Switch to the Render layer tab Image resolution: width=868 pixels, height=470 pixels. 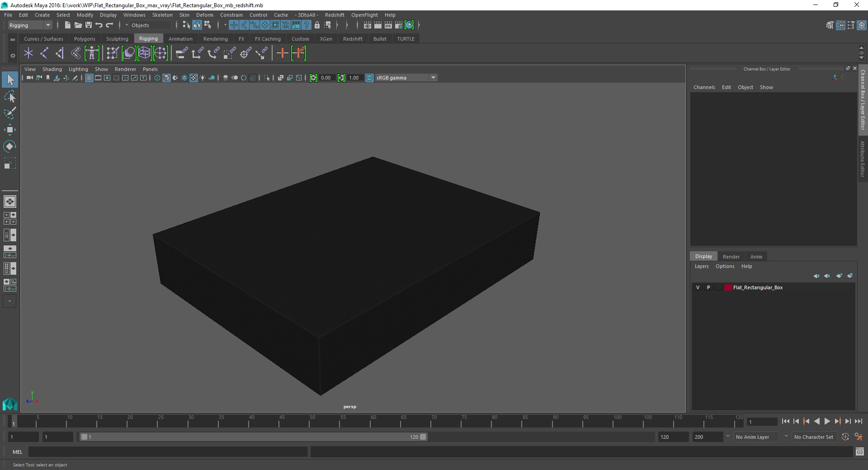(731, 256)
